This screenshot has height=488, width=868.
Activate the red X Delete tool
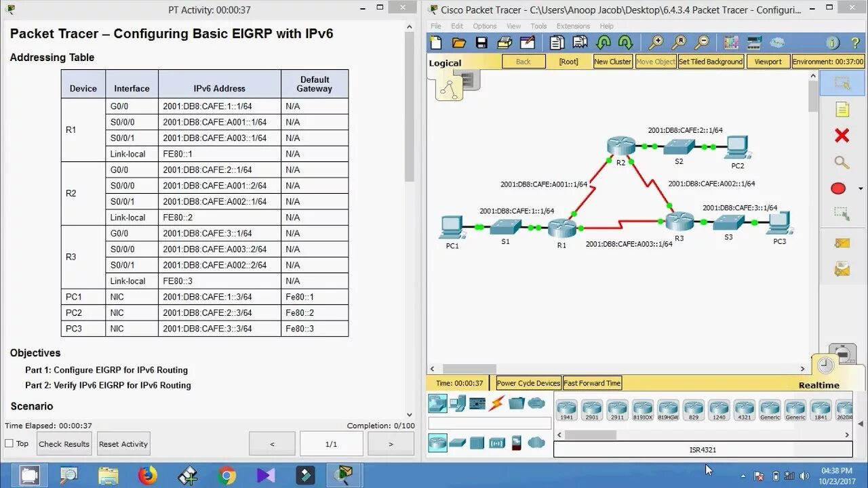pyautogui.click(x=842, y=136)
